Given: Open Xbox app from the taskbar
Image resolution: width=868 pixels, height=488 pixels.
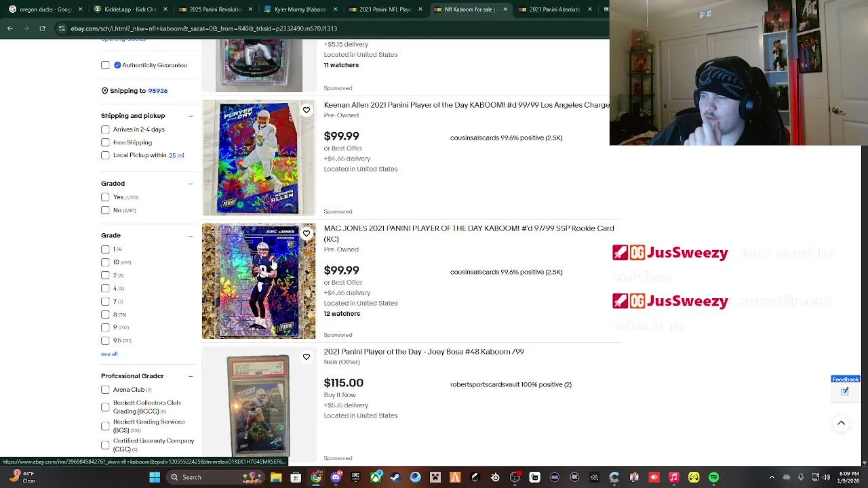Looking at the screenshot, I should pyautogui.click(x=376, y=477).
